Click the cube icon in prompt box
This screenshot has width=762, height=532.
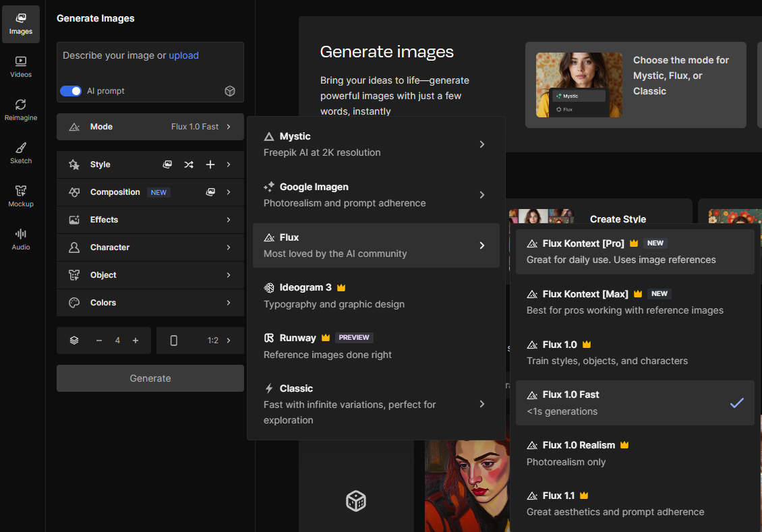[x=230, y=91]
